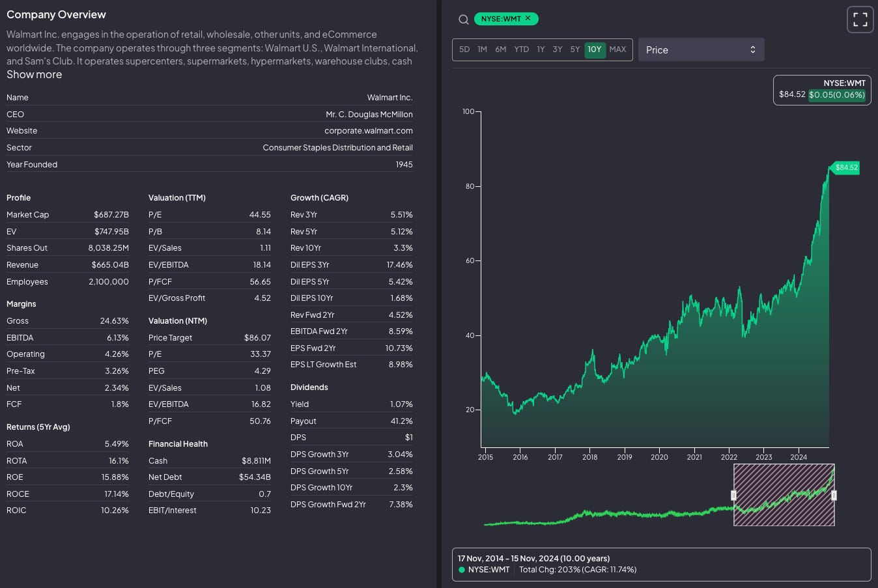
Task: Click the EPS LT Growth Est value
Action: click(x=401, y=365)
